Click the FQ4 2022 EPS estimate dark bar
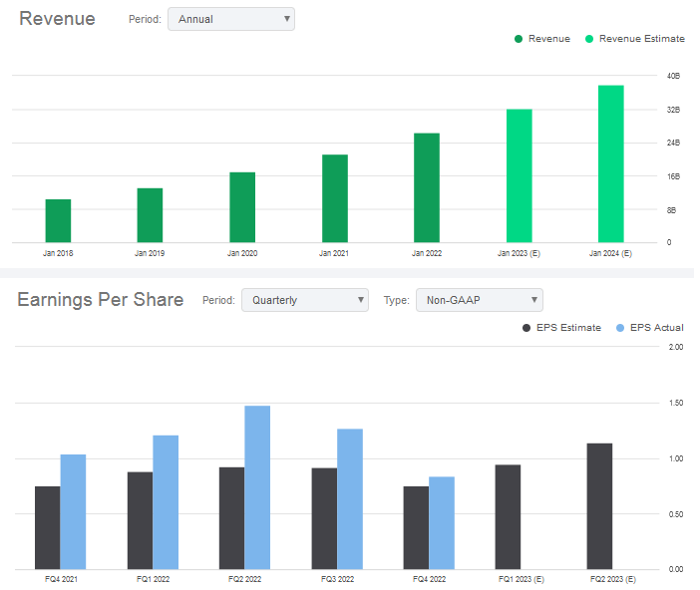 [x=416, y=528]
